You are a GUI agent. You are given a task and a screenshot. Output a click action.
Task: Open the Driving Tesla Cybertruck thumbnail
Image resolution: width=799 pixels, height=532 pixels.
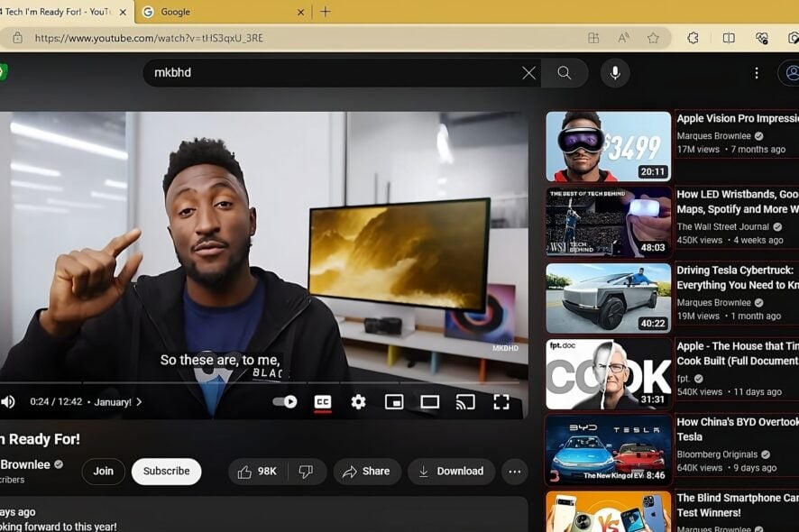click(608, 298)
